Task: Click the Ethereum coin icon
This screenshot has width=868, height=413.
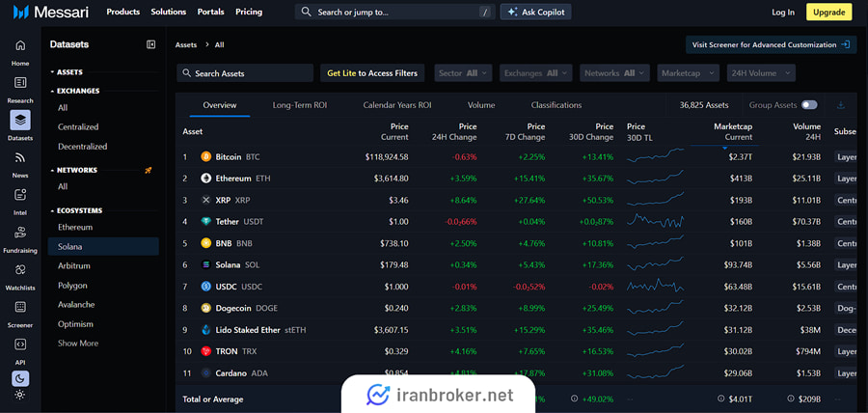Action: click(x=206, y=179)
